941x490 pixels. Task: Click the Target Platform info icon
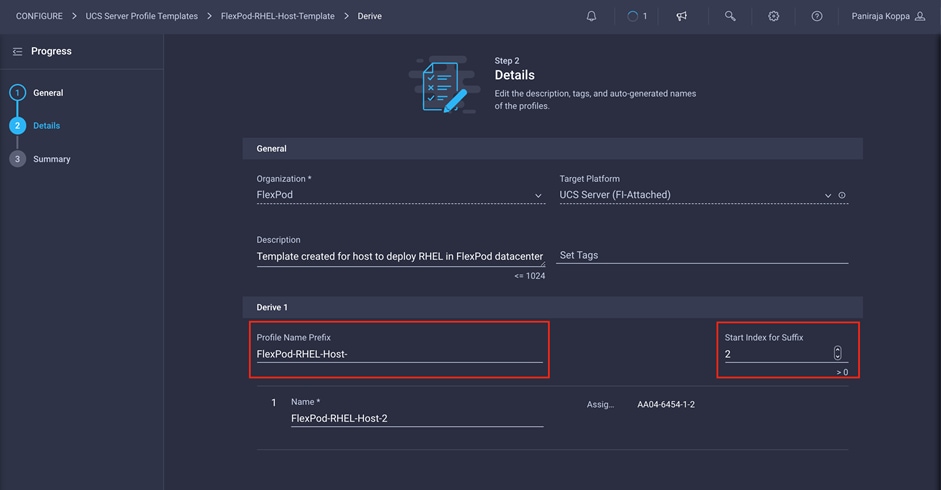(x=842, y=195)
